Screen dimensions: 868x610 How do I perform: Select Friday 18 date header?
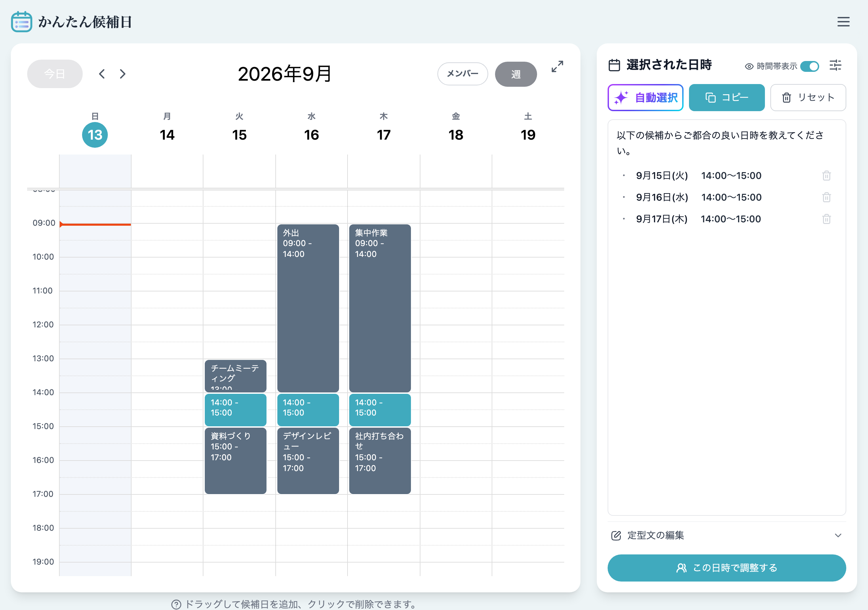point(456,135)
